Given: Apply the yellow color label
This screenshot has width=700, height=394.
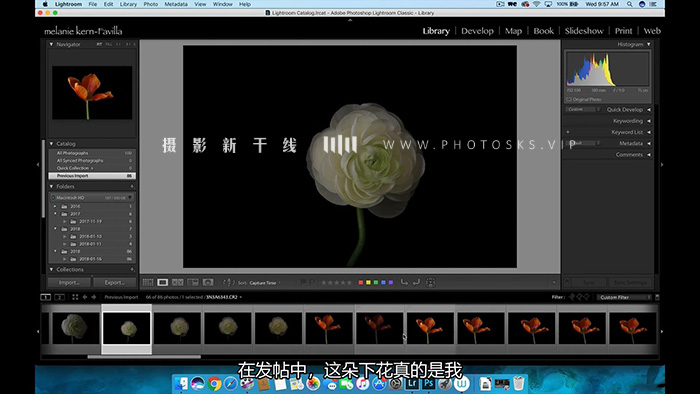Looking at the screenshot, I should tap(368, 282).
